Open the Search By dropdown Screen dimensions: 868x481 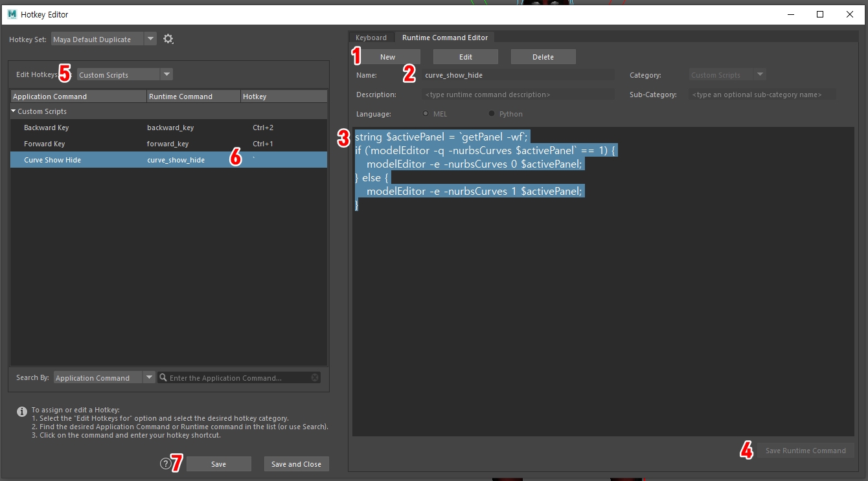tap(104, 377)
